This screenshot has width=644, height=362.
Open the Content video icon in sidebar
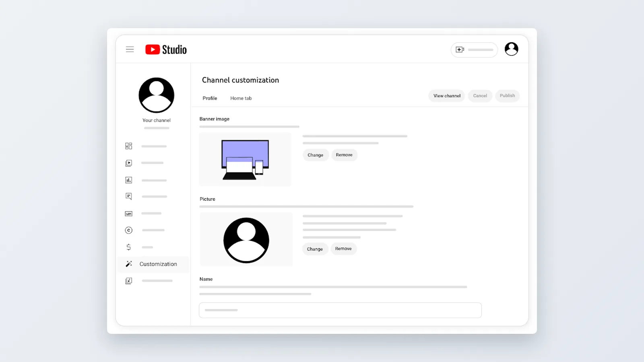pos(129,163)
